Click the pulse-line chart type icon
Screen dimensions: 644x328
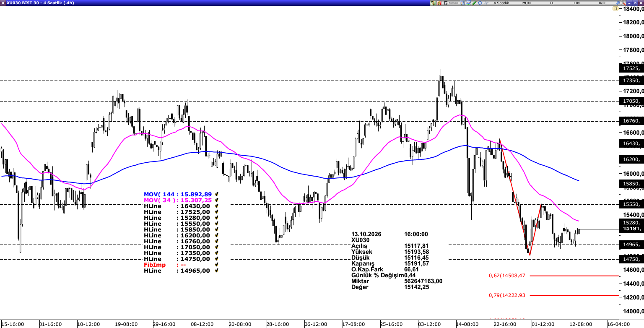(x=486, y=3)
